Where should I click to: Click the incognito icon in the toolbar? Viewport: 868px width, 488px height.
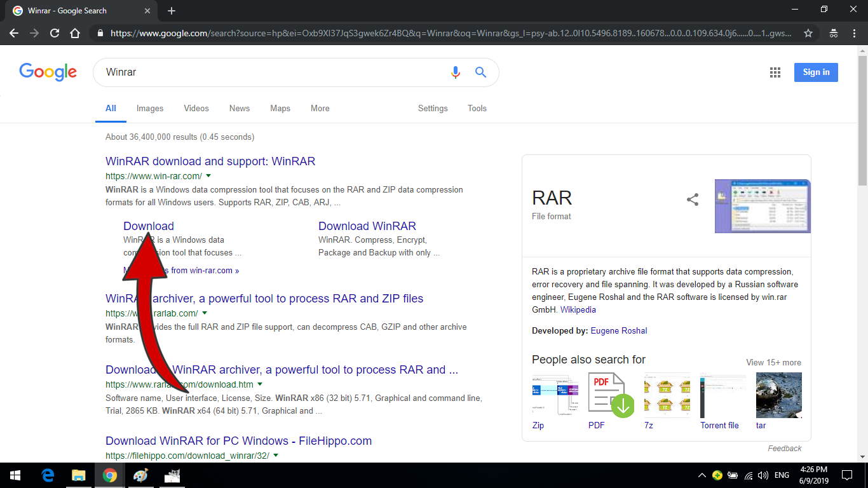834,33
